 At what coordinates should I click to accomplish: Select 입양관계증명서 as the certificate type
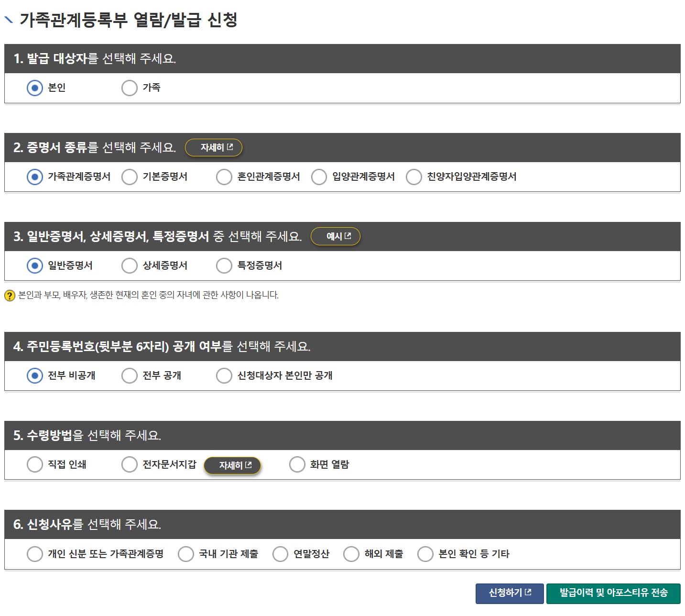click(x=318, y=176)
